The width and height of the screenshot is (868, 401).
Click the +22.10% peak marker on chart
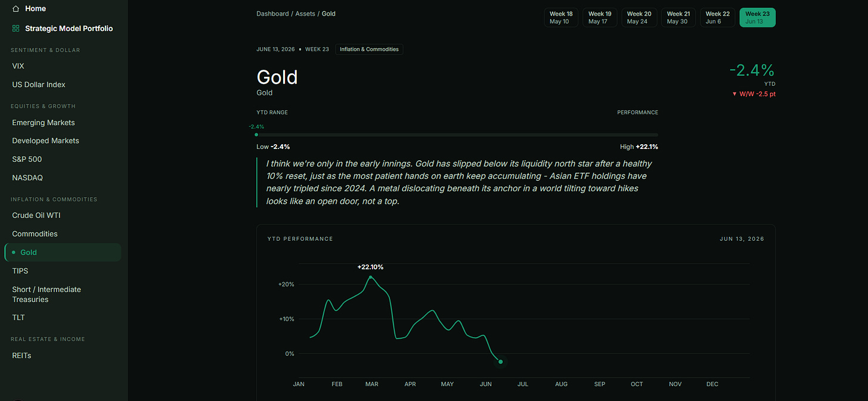pyautogui.click(x=371, y=277)
